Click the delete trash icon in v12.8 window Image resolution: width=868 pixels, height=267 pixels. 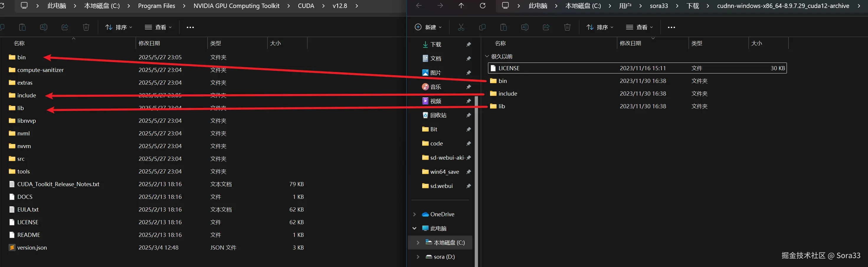tap(86, 27)
